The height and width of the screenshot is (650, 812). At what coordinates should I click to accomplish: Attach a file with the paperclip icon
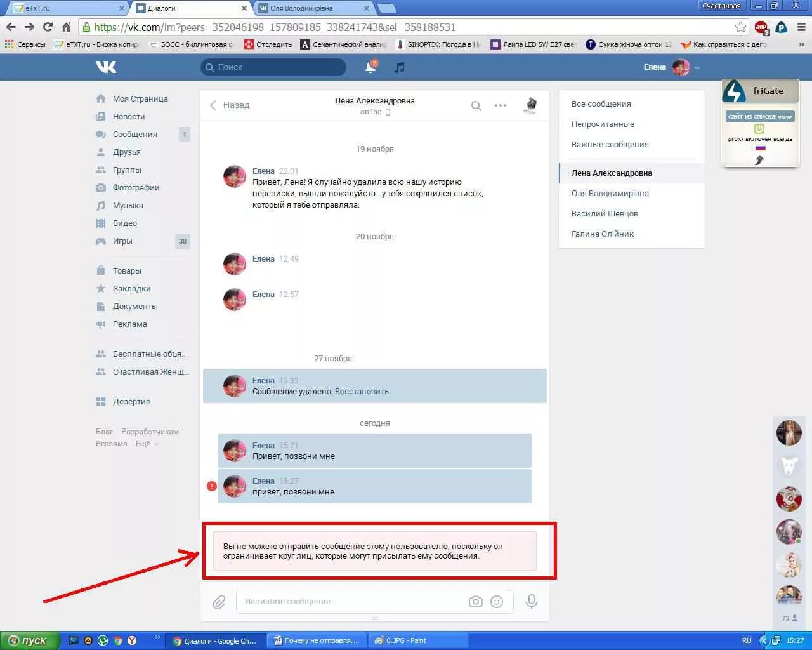(x=219, y=601)
